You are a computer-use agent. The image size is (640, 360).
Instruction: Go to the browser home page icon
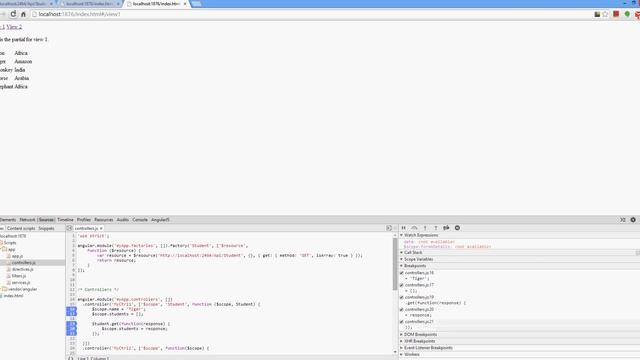click(x=23, y=14)
